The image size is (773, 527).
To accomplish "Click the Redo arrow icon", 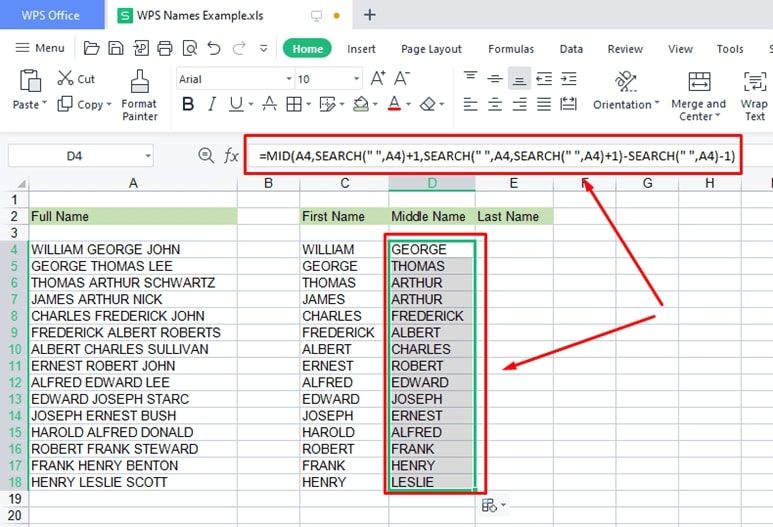I will click(x=239, y=48).
